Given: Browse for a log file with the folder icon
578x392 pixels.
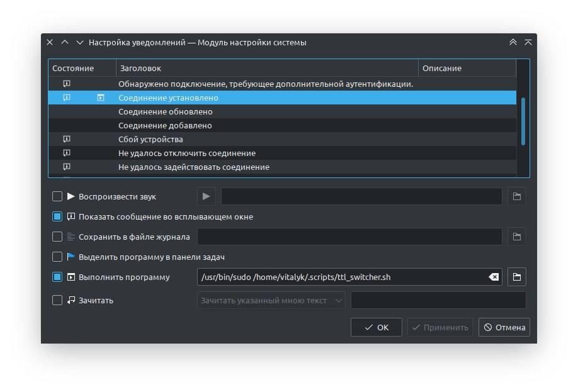Looking at the screenshot, I should point(517,237).
